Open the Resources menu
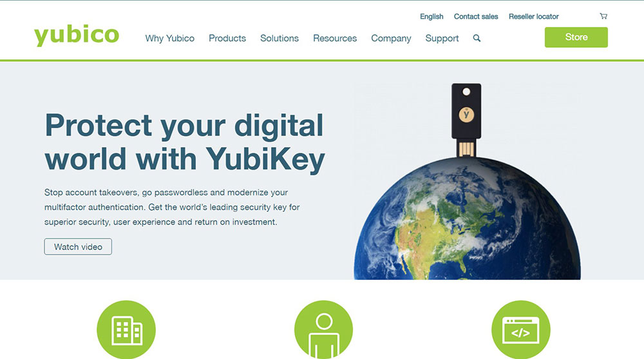This screenshot has width=644, height=359. click(x=335, y=38)
